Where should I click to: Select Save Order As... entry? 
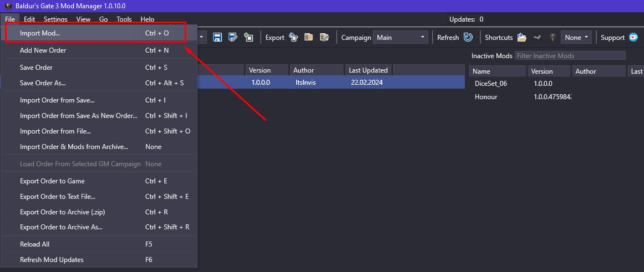tap(99, 83)
